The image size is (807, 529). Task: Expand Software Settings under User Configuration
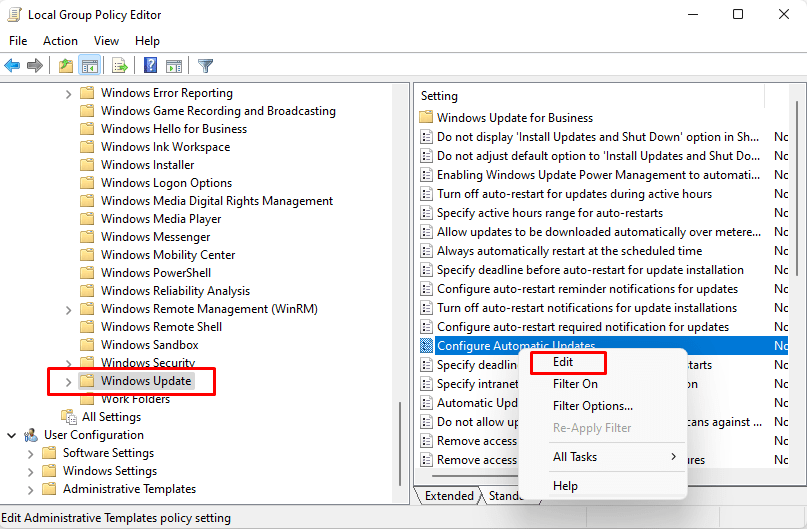coord(30,454)
